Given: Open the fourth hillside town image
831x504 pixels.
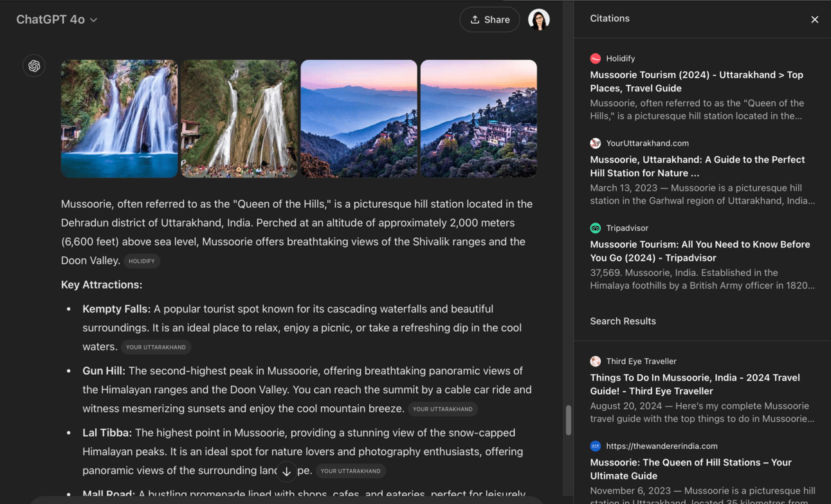Looking at the screenshot, I should coord(479,119).
